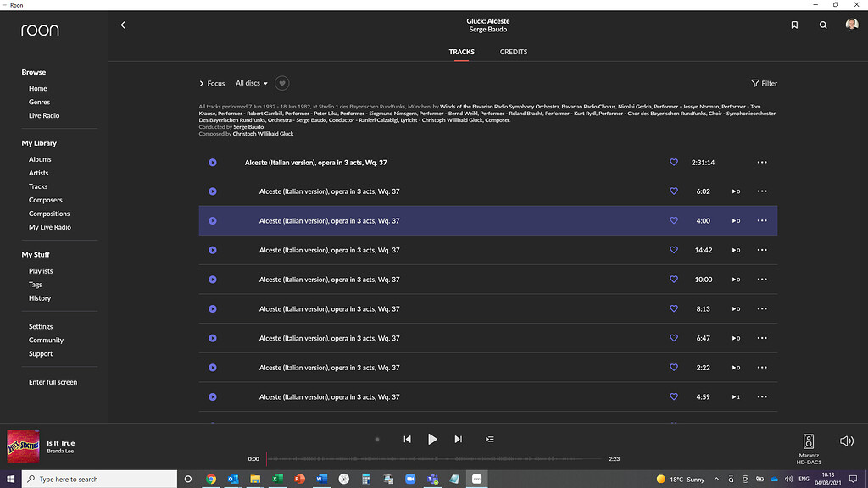
Task: Open the three-dot menu for the highlighted track
Action: pos(761,220)
